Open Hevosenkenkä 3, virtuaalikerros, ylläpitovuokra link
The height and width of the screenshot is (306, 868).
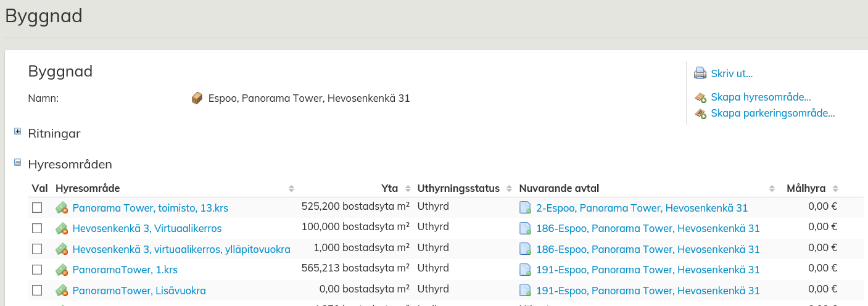(181, 249)
